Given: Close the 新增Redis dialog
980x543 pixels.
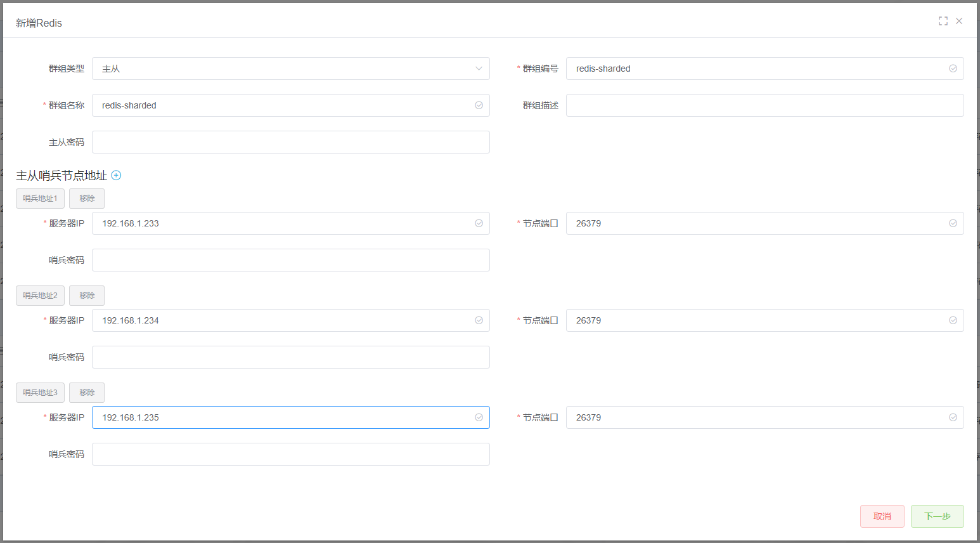Looking at the screenshot, I should 959,21.
